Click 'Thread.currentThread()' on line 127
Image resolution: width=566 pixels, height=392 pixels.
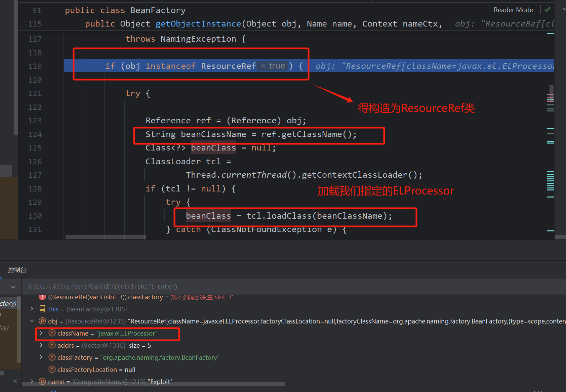(241, 175)
